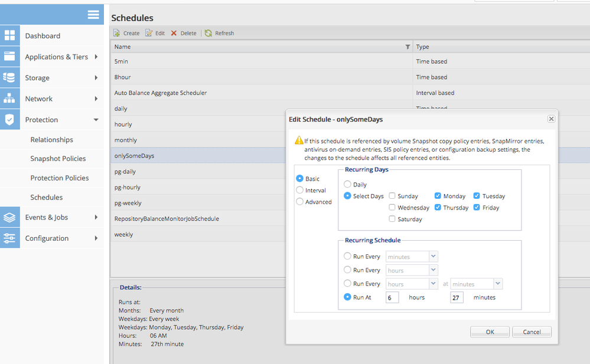This screenshot has width=590, height=364.
Task: Click the Storage database icon
Action: point(9,78)
